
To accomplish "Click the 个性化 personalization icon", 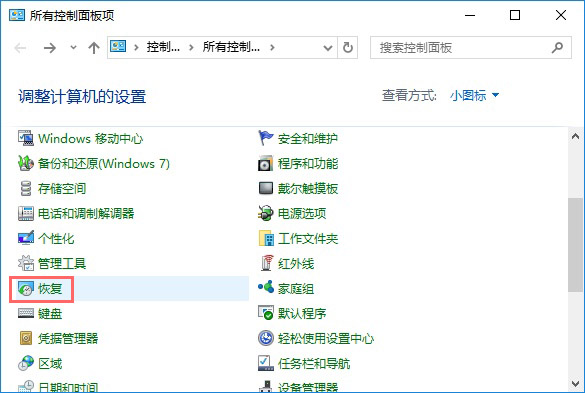I will [26, 238].
